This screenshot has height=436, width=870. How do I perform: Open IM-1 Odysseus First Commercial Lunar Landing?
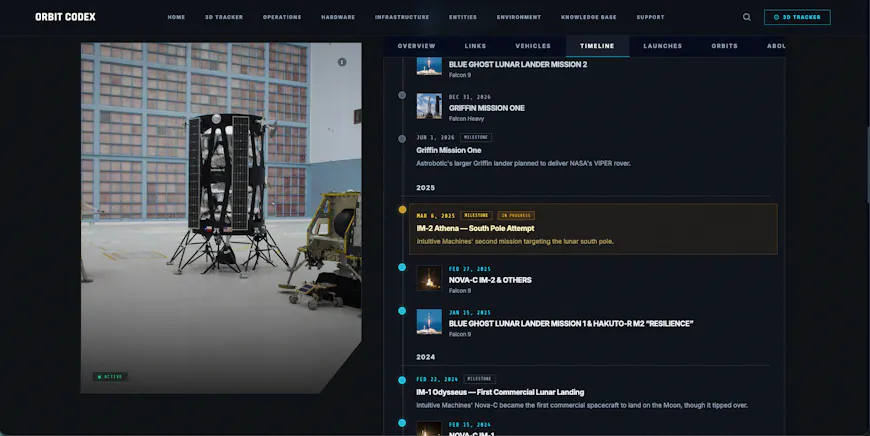[500, 392]
